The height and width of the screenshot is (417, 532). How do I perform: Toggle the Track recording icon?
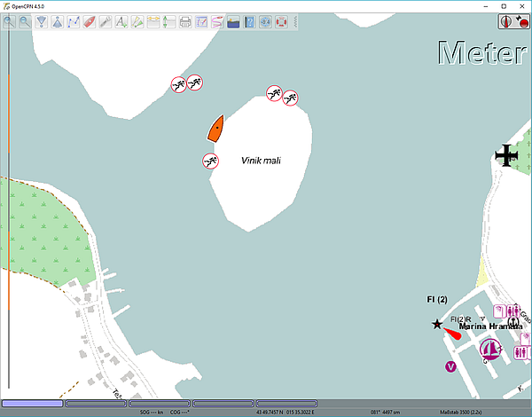(217, 22)
